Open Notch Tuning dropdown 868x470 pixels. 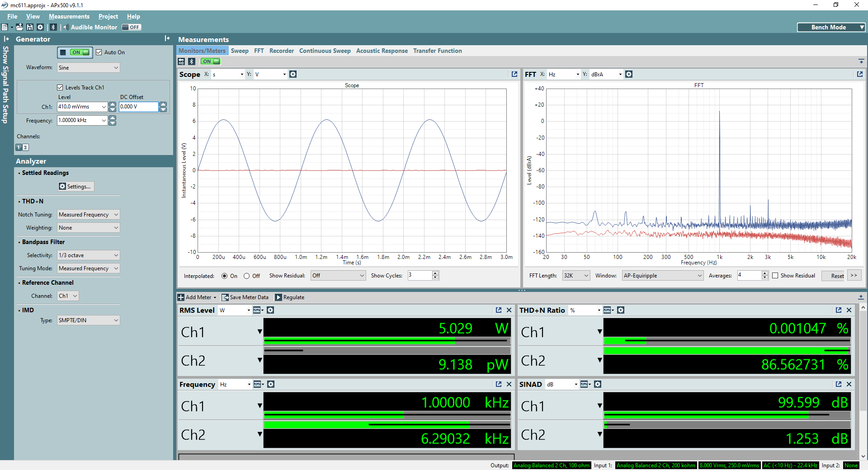pyautogui.click(x=89, y=215)
